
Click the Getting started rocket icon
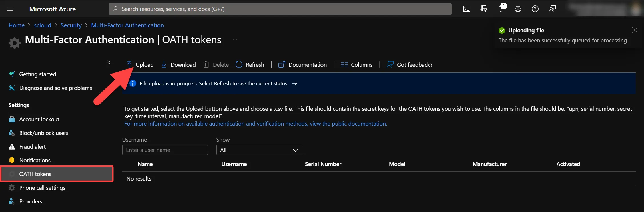pos(12,74)
